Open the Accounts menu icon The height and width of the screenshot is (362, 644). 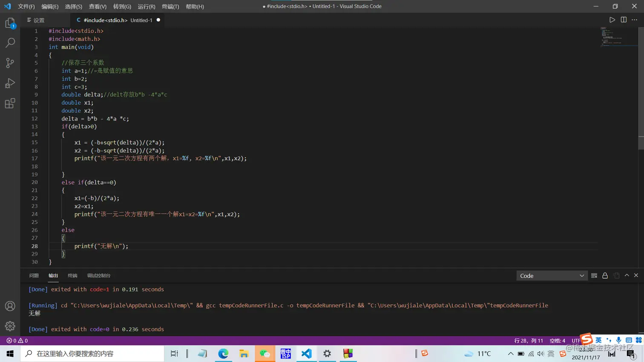(x=10, y=306)
